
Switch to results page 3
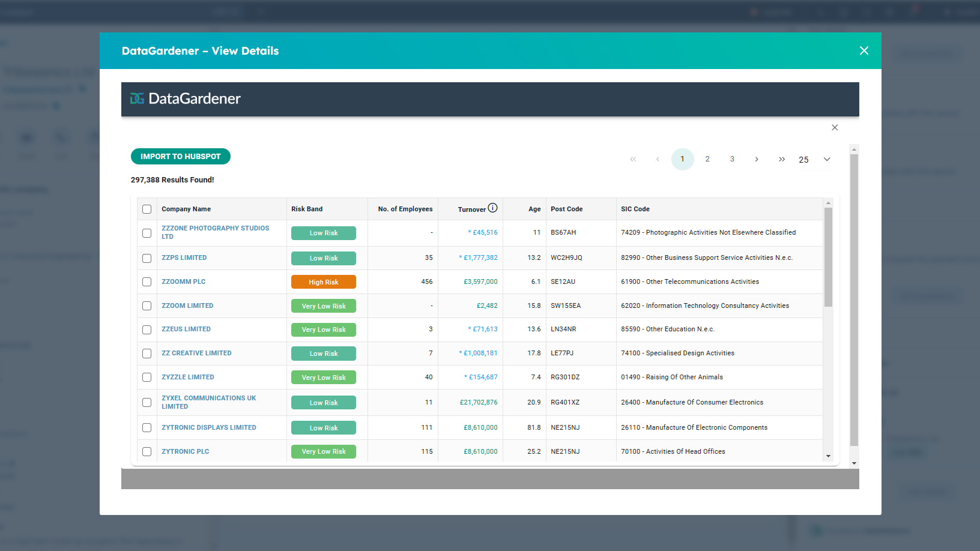(x=732, y=159)
